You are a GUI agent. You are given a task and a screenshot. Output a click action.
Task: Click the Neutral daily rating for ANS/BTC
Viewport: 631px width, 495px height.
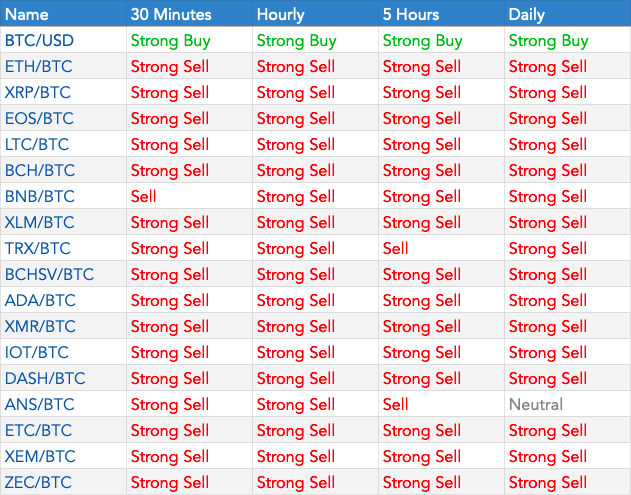(x=535, y=404)
